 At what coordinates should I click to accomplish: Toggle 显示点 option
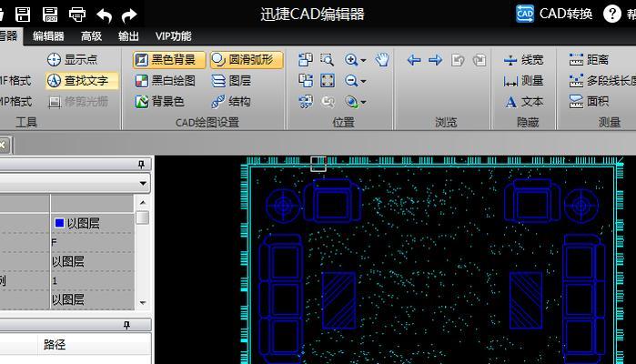click(72, 60)
